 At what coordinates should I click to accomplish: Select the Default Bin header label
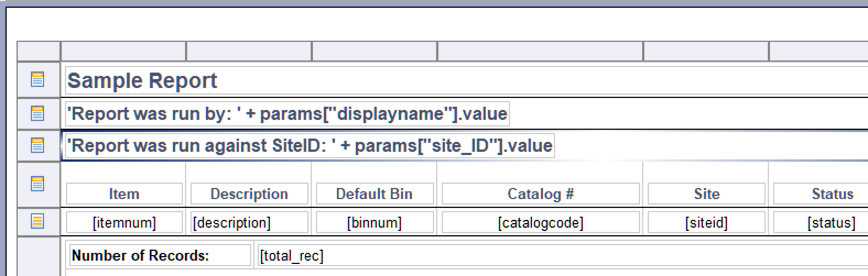pyautogui.click(x=374, y=194)
